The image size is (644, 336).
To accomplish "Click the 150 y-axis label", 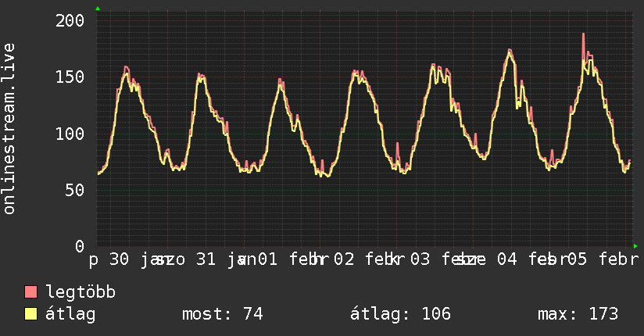I will [x=70, y=77].
